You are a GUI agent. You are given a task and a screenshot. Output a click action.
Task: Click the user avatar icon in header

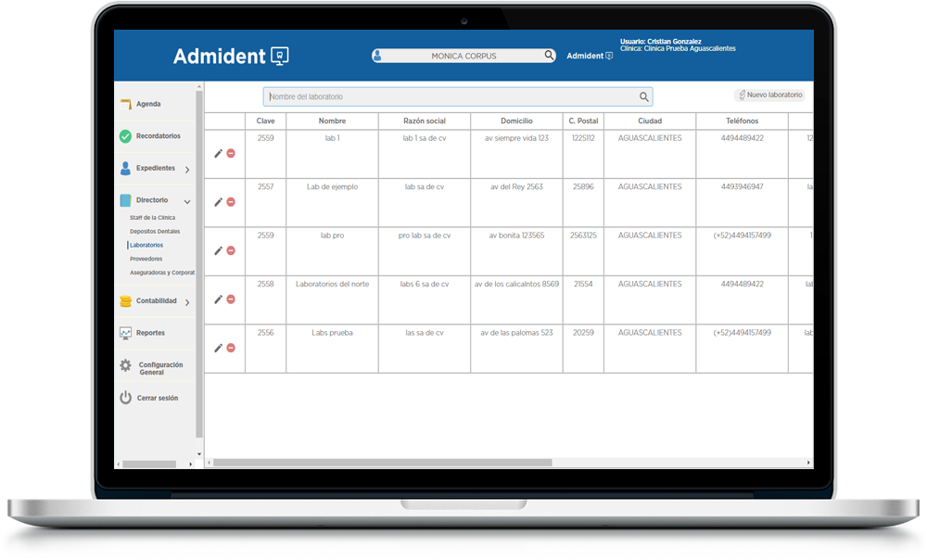[x=377, y=56]
